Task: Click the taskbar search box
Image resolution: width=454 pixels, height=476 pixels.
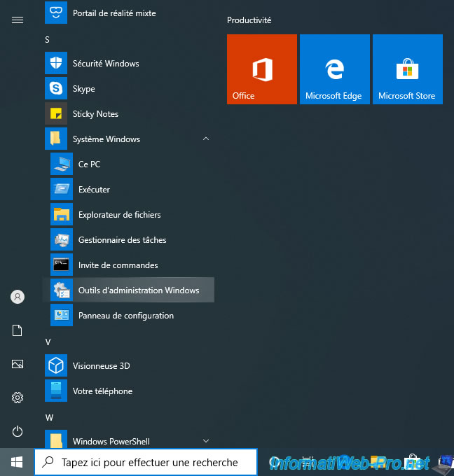Action: [149, 462]
